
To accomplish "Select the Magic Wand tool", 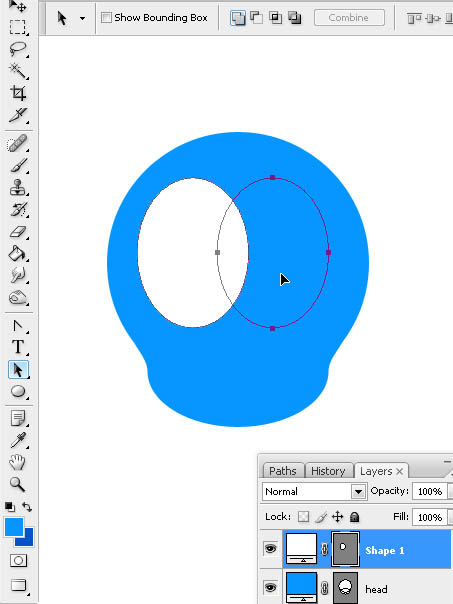I will tap(18, 70).
